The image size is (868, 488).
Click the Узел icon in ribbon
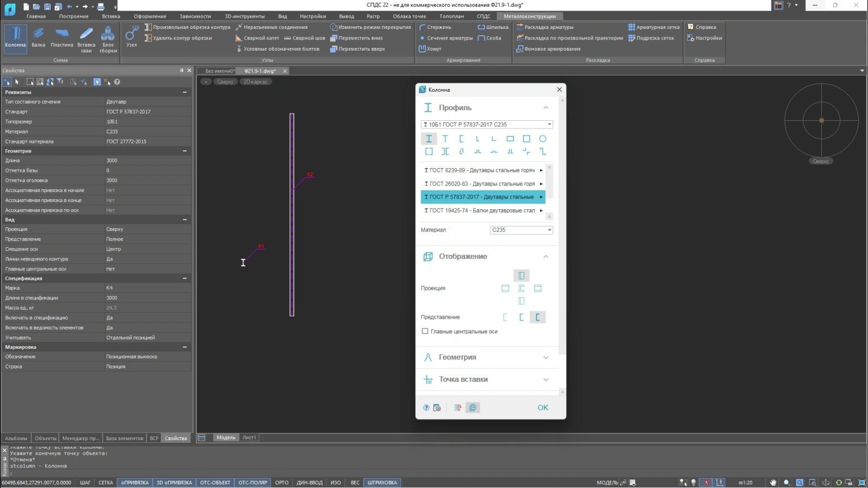[132, 36]
